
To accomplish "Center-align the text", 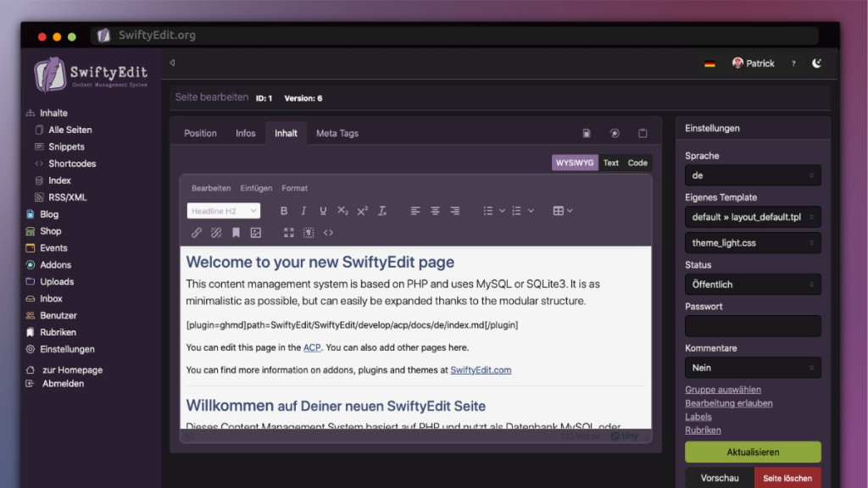I will click(x=435, y=211).
